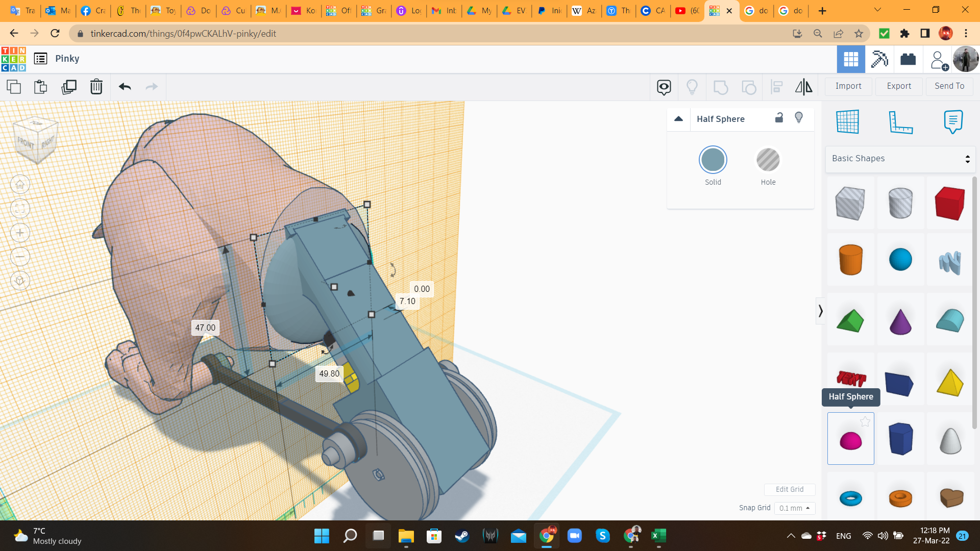Viewport: 980px width, 551px height.
Task: Toggle lock editing padlock on Half Sphere
Action: coord(779,118)
